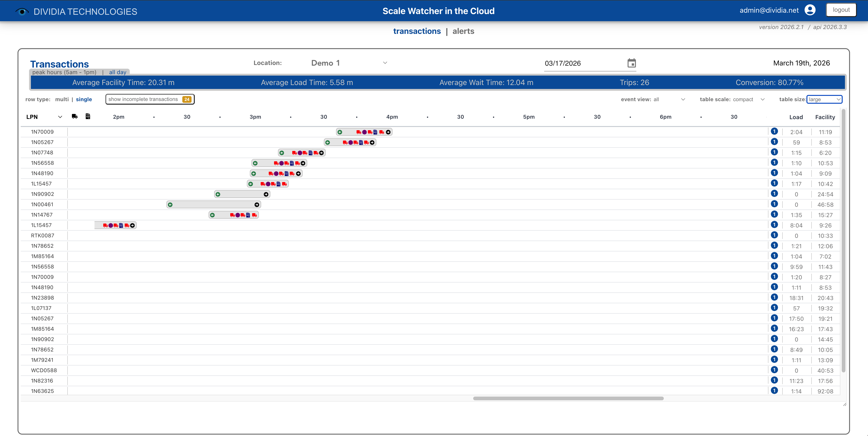This screenshot has height=436, width=868.
Task: Click the user profile icon in the top bar
Action: pyautogui.click(x=810, y=10)
